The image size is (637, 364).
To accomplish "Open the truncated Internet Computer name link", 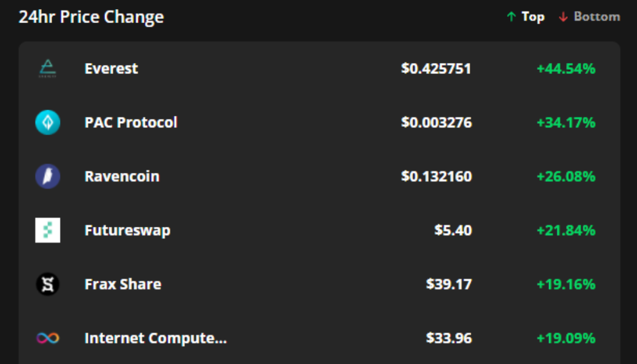I will coord(155,338).
